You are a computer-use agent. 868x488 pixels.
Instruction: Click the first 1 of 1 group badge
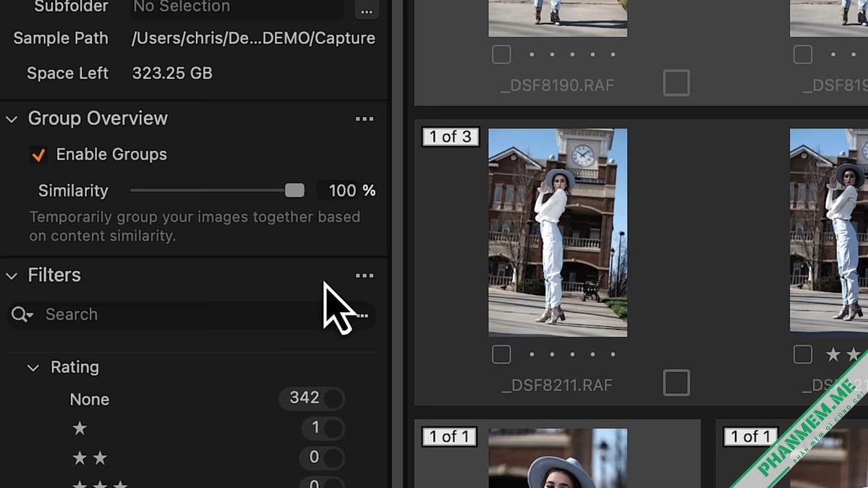[x=450, y=437]
